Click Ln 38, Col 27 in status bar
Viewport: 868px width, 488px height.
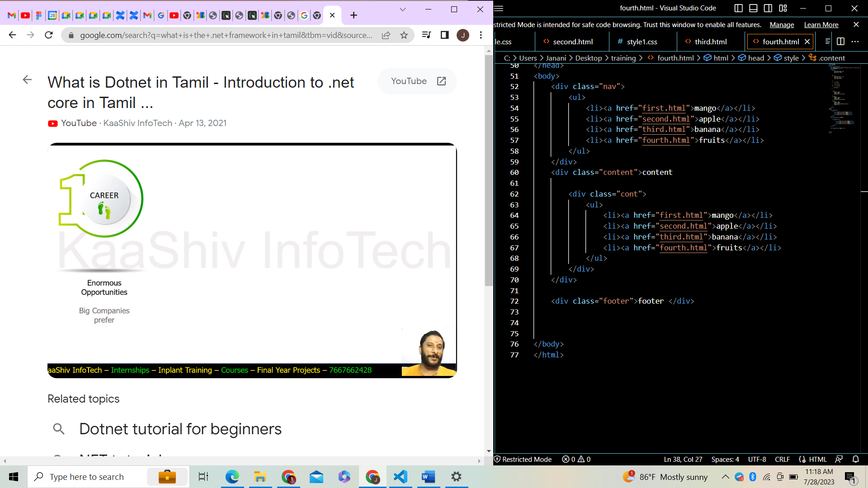click(x=683, y=460)
